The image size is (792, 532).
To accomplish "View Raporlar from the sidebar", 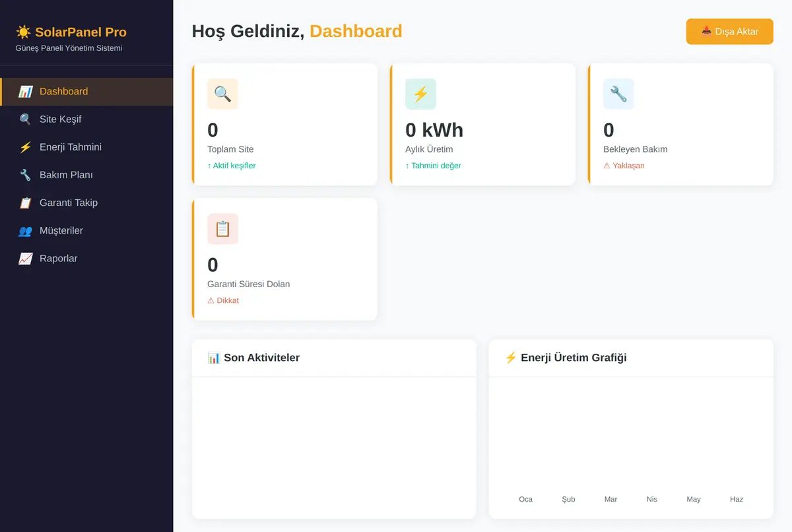I will click(x=86, y=258).
